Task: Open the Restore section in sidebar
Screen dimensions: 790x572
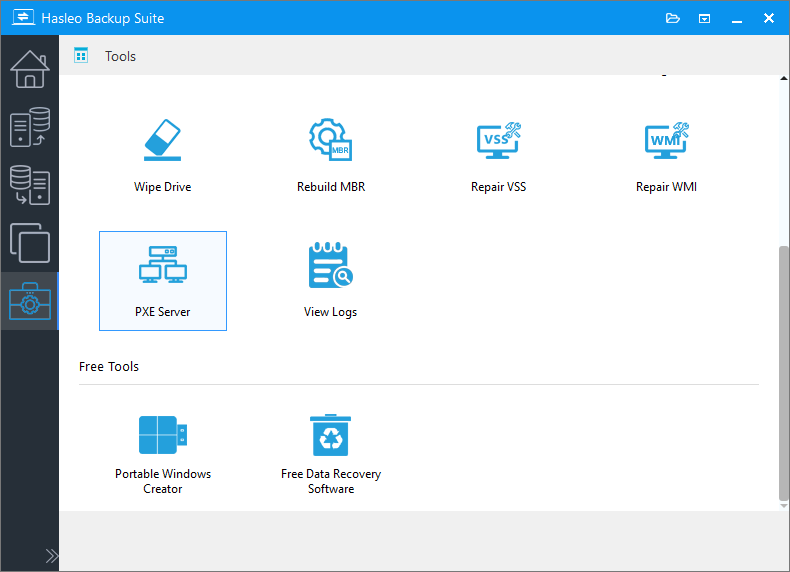Action: click(x=30, y=185)
